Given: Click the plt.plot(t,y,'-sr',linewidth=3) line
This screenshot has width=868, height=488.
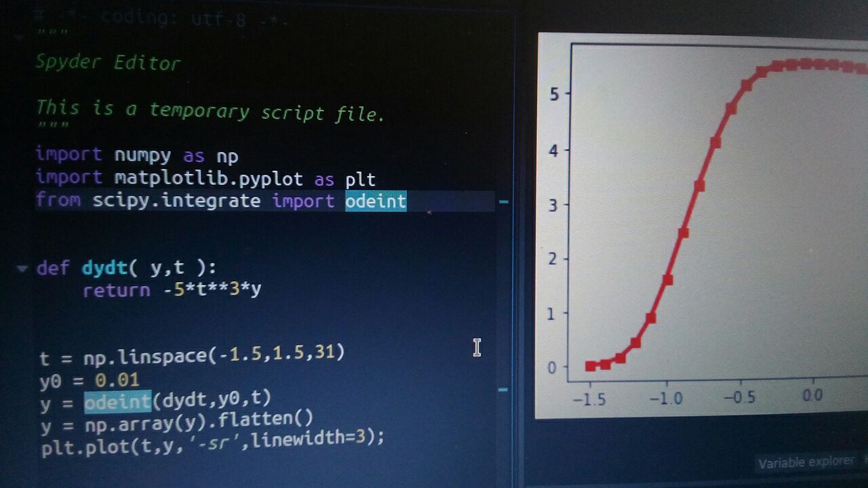Looking at the screenshot, I should tap(212, 442).
